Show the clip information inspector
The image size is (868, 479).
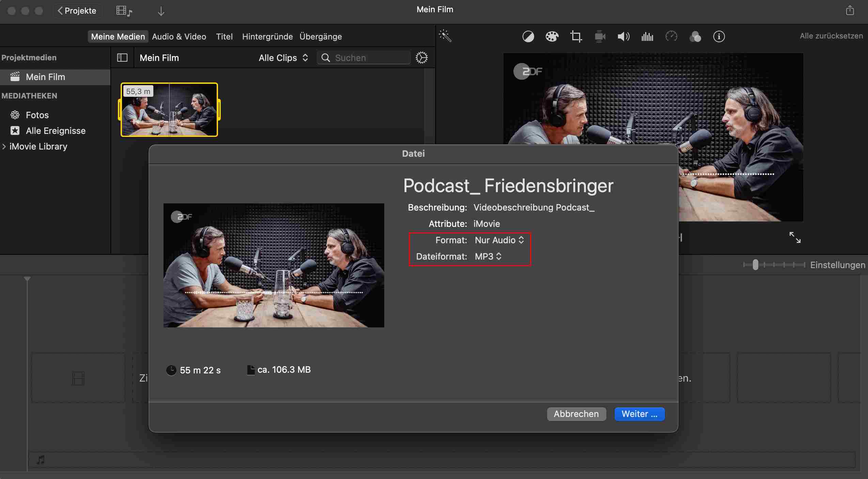719,36
